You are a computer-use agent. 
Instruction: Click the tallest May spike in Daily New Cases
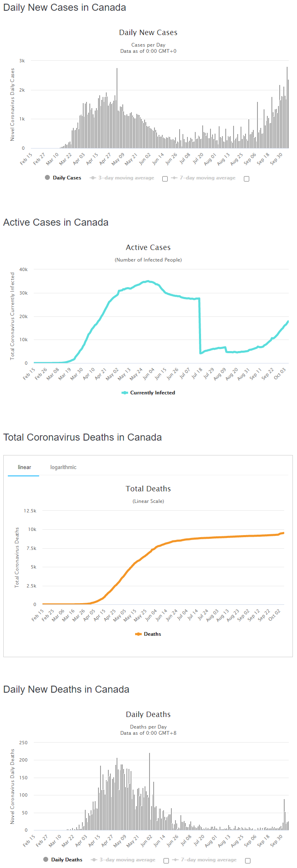(x=117, y=108)
